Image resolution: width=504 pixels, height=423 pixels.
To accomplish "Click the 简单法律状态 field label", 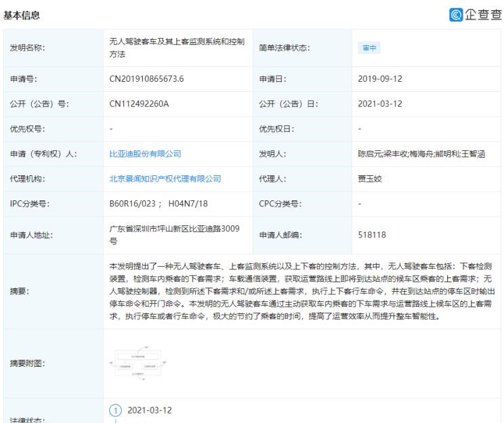I will tap(285, 48).
